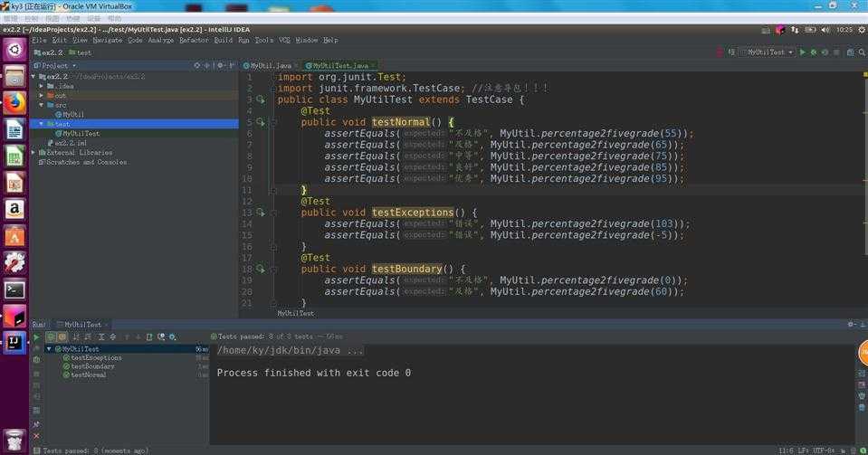Click the clock showing 10:25
This screenshot has height=455, width=868.
[844, 30]
